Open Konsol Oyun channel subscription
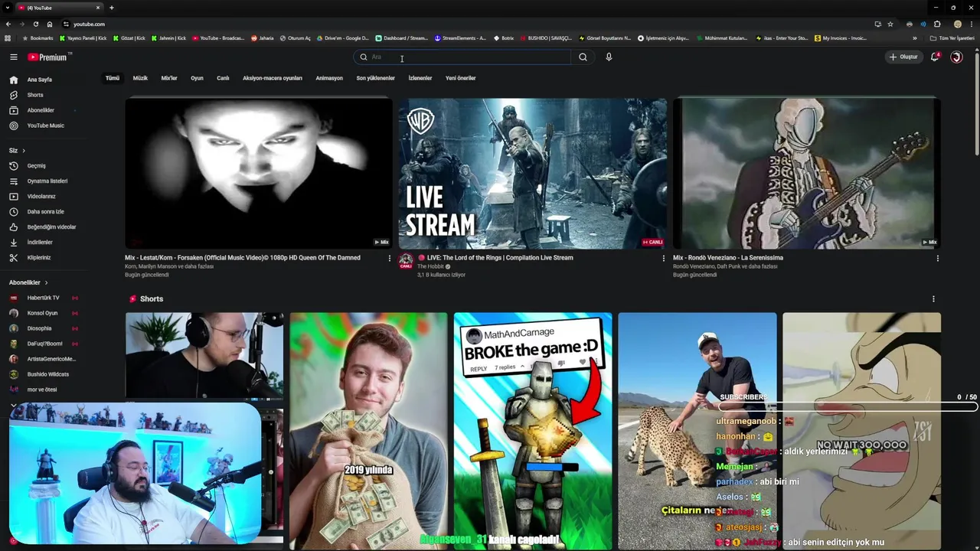The width and height of the screenshot is (980, 551). 43,313
